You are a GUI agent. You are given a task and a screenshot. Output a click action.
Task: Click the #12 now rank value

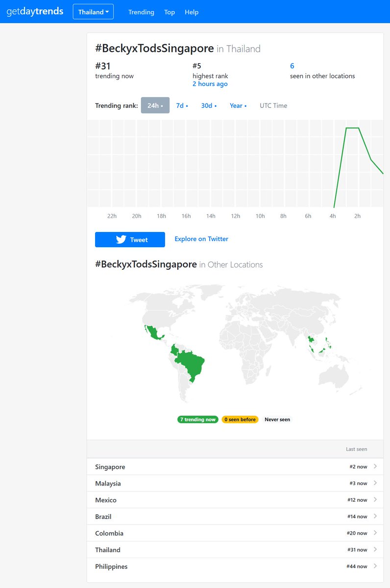[x=357, y=500]
